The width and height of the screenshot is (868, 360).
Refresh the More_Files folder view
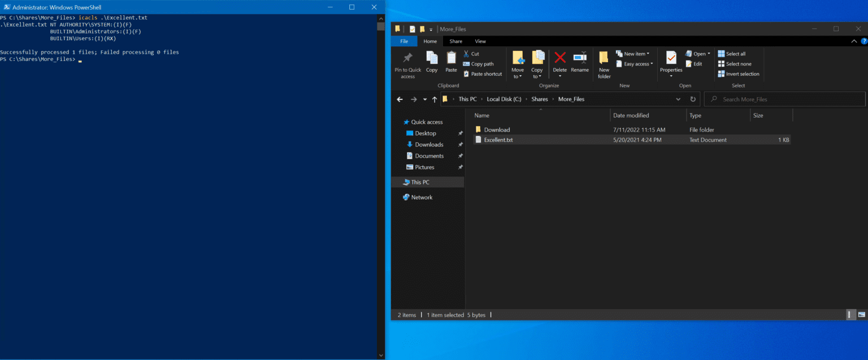(693, 99)
